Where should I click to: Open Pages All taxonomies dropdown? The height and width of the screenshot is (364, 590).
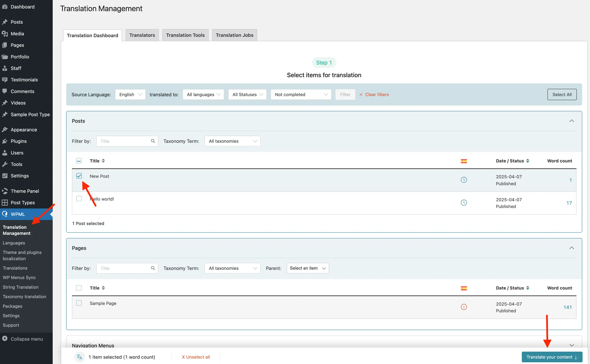click(x=233, y=268)
